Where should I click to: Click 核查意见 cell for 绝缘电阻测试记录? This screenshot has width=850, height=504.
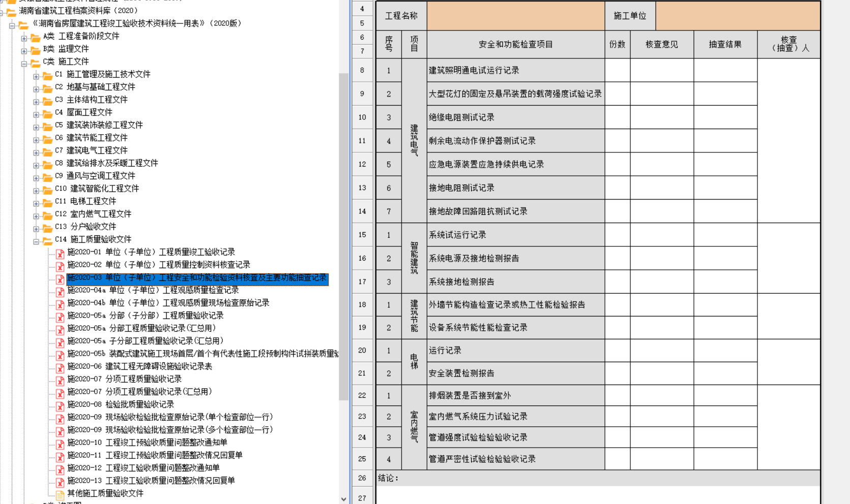click(662, 117)
